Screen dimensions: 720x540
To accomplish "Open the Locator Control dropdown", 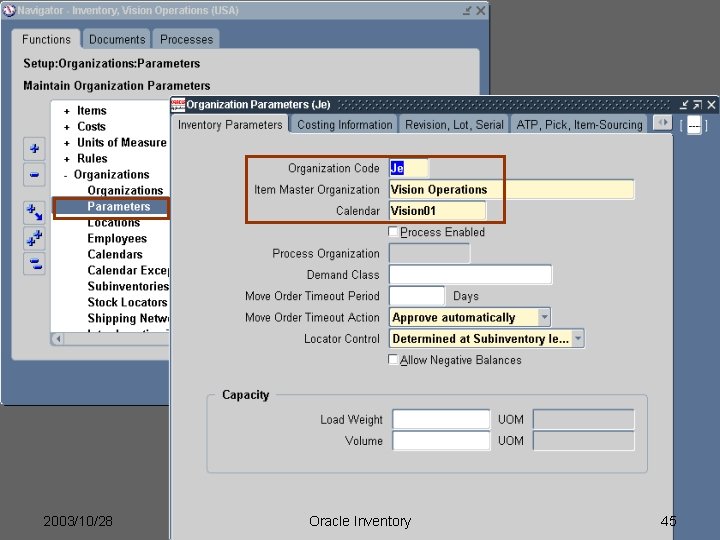I will pos(578,338).
